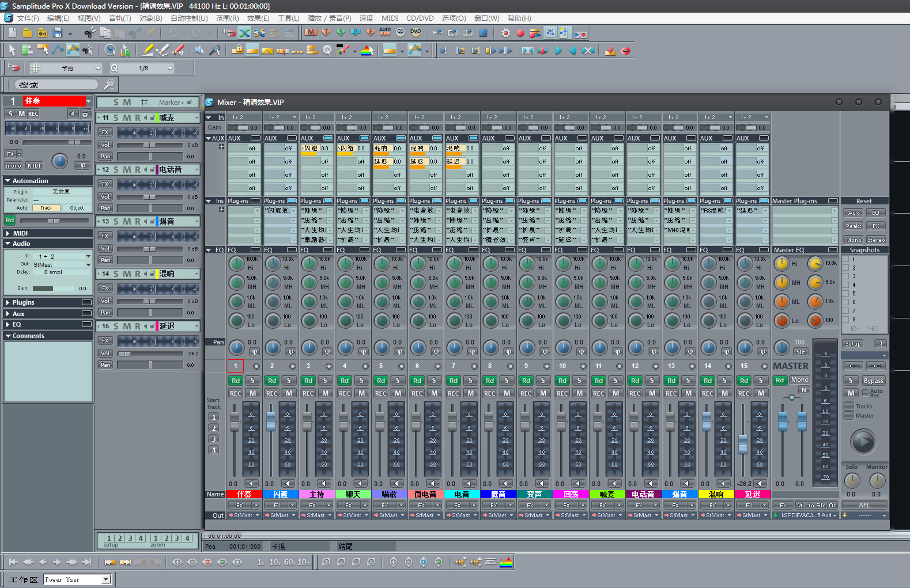The width and height of the screenshot is (910, 588).
Task: Open the 1/8 quantize dropdown
Action: (x=169, y=68)
